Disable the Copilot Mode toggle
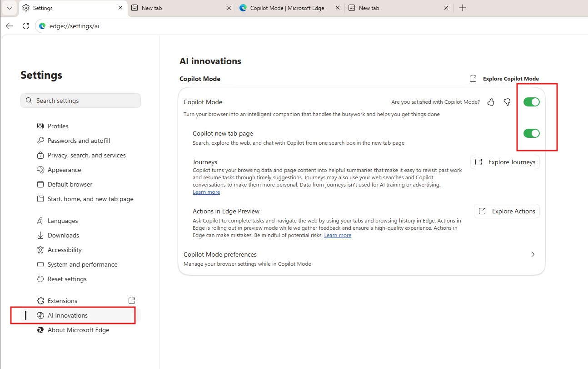The width and height of the screenshot is (588, 369). tap(531, 102)
